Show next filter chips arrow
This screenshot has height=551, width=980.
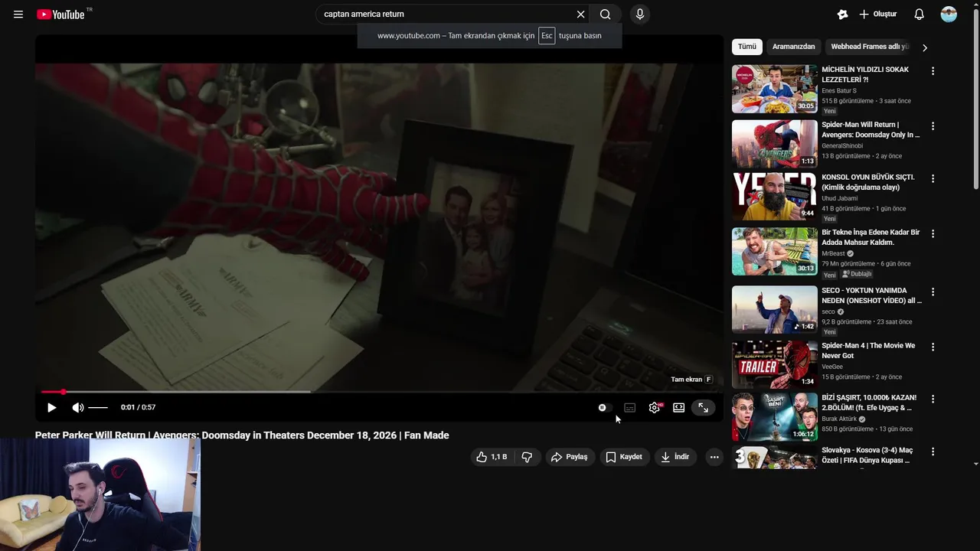point(924,47)
